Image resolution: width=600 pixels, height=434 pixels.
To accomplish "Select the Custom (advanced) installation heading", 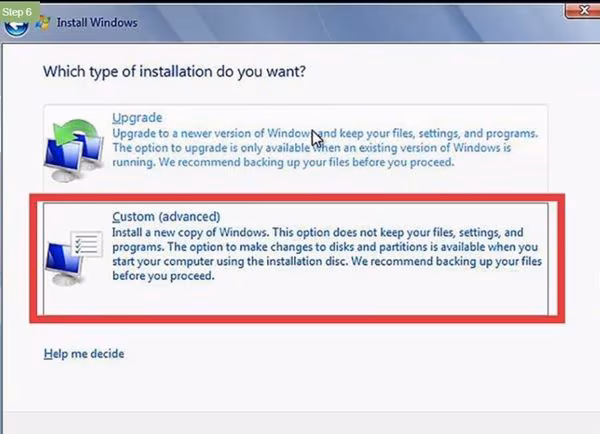I will (x=166, y=216).
